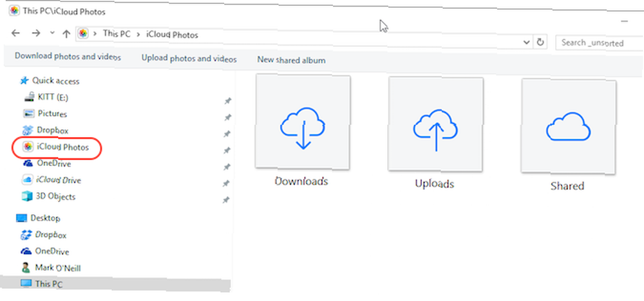
Task: Open Mark O'Neill user folder
Action: (57, 268)
